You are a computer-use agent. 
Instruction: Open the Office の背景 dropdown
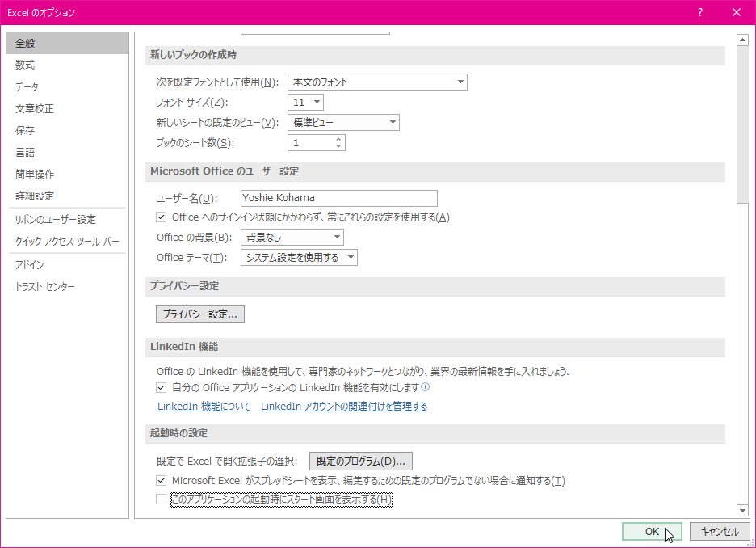coord(292,238)
